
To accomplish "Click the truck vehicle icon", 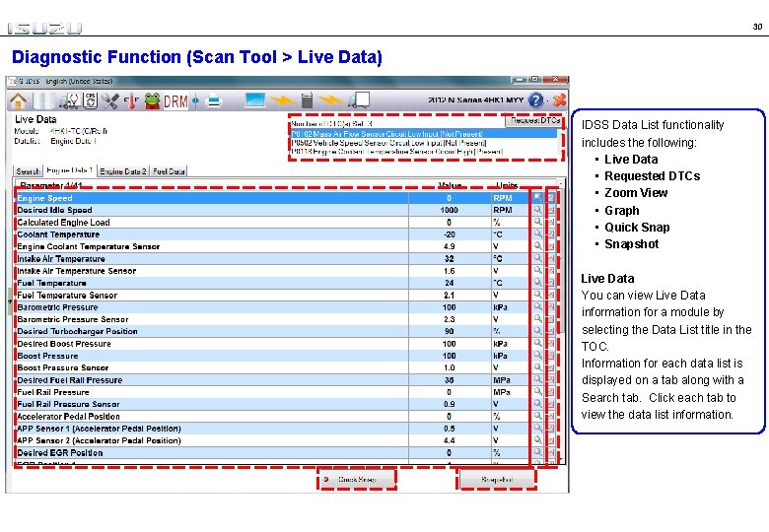I will (359, 100).
